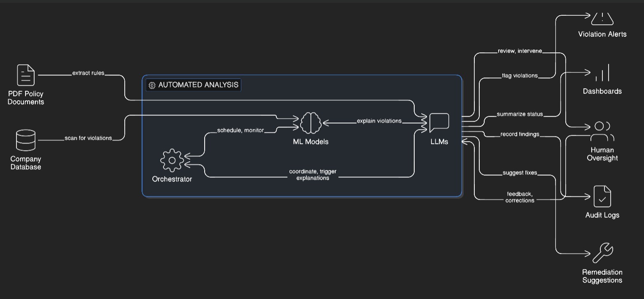Click the Remediation Suggestions wrench icon
644x299 pixels.
602,252
